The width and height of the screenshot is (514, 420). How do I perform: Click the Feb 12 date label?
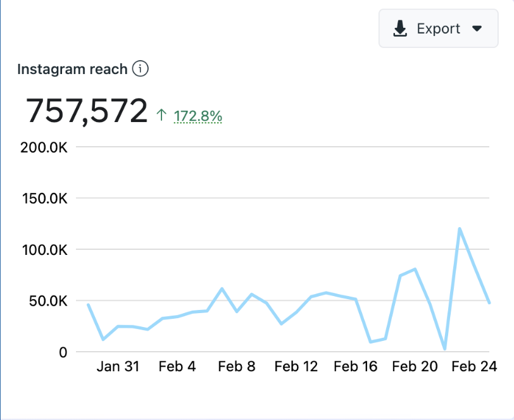(296, 367)
